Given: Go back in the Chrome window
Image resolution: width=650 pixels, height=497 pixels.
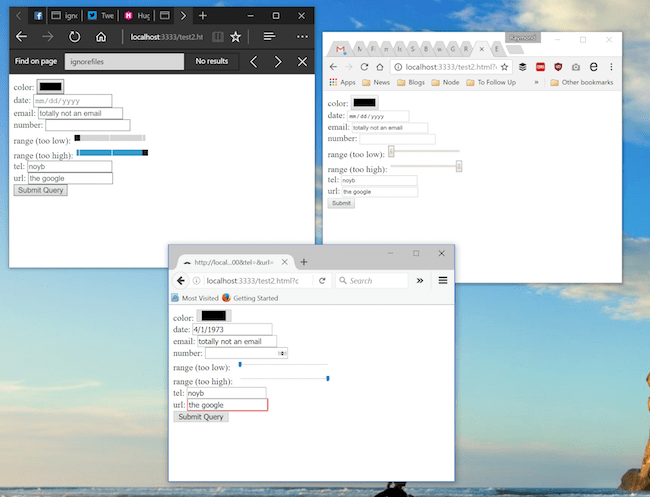Looking at the screenshot, I should (x=333, y=67).
